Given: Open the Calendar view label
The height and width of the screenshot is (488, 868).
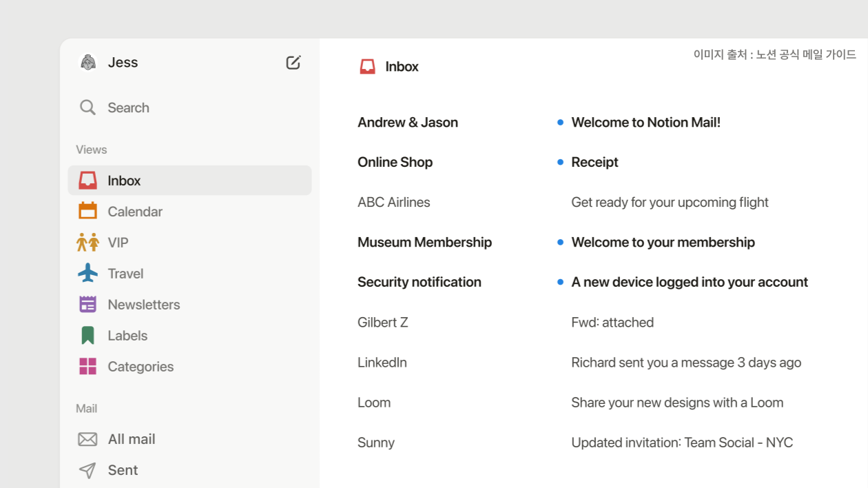Looking at the screenshot, I should [x=135, y=212].
